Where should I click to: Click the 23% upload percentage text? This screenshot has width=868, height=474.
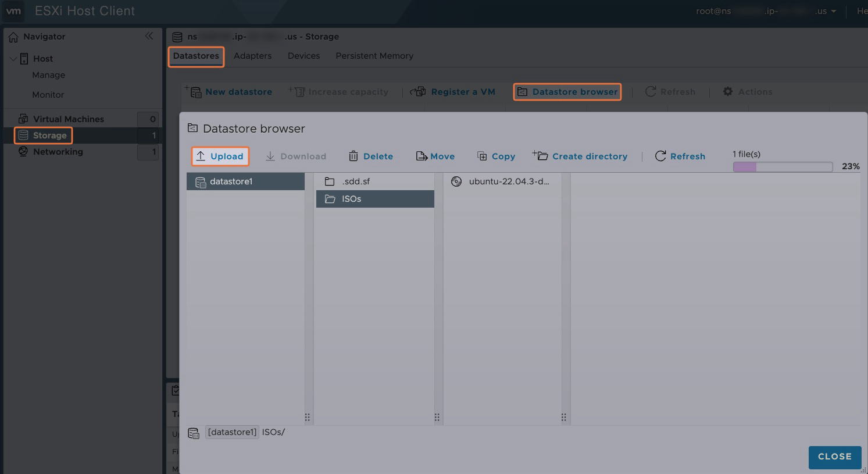pos(851,166)
